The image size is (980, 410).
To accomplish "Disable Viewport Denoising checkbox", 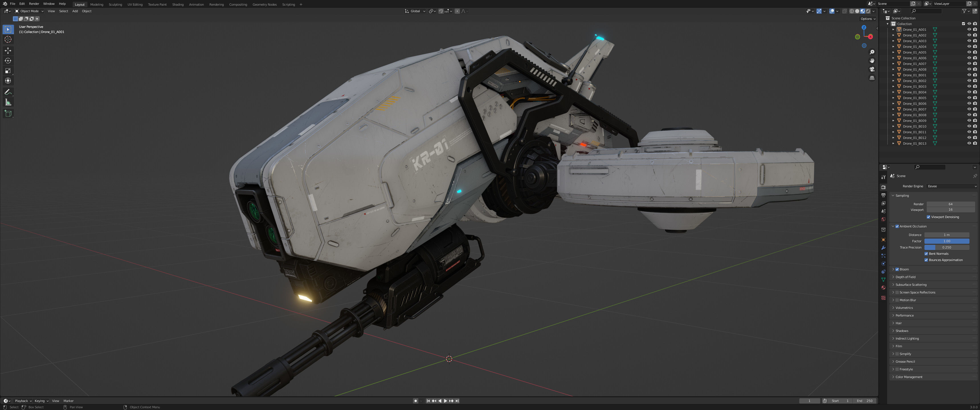I will coord(928,217).
